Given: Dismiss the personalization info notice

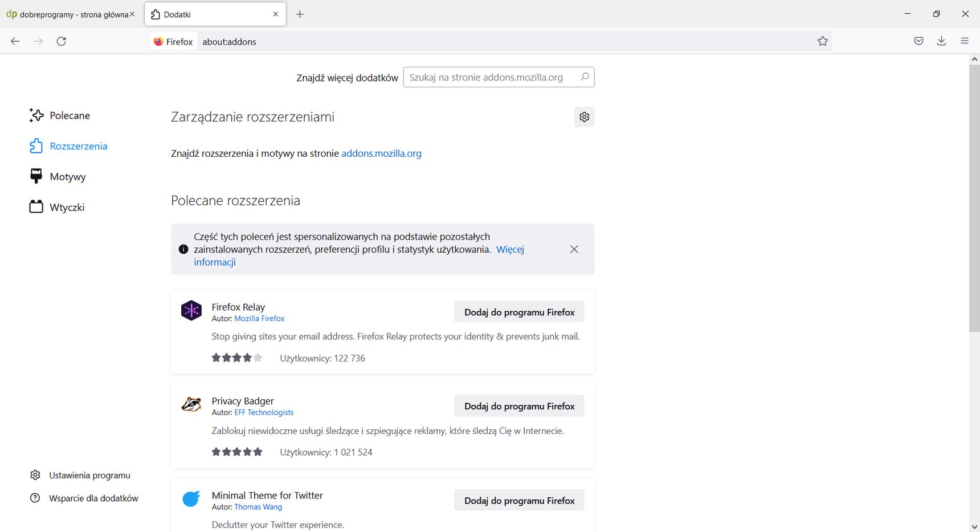Looking at the screenshot, I should coord(574,249).
